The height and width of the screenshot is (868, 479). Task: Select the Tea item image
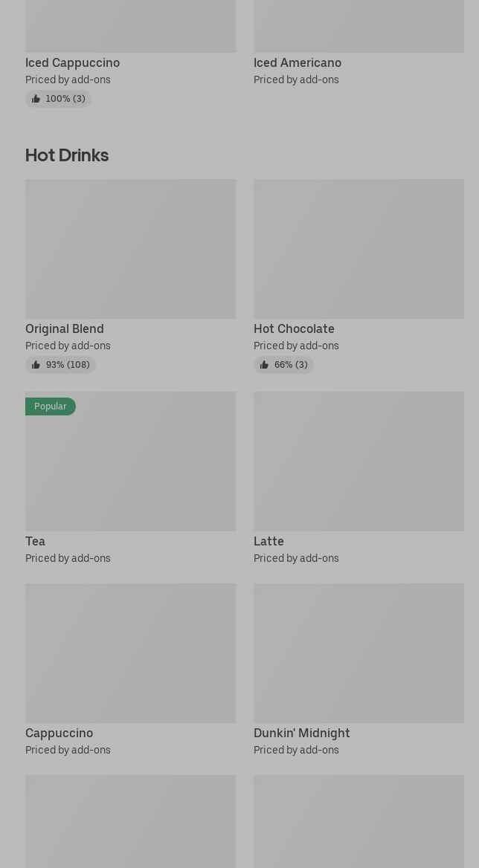131,461
